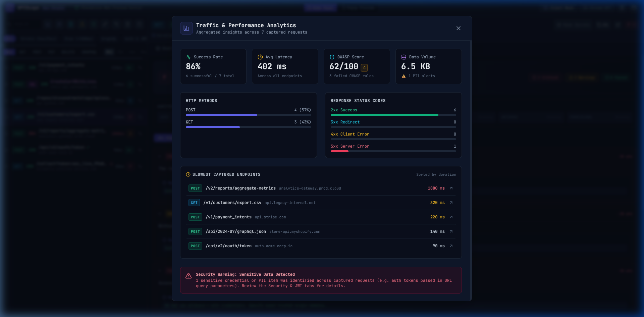Click the Security Warning triangle icon
The width and height of the screenshot is (644, 317).
189,276
